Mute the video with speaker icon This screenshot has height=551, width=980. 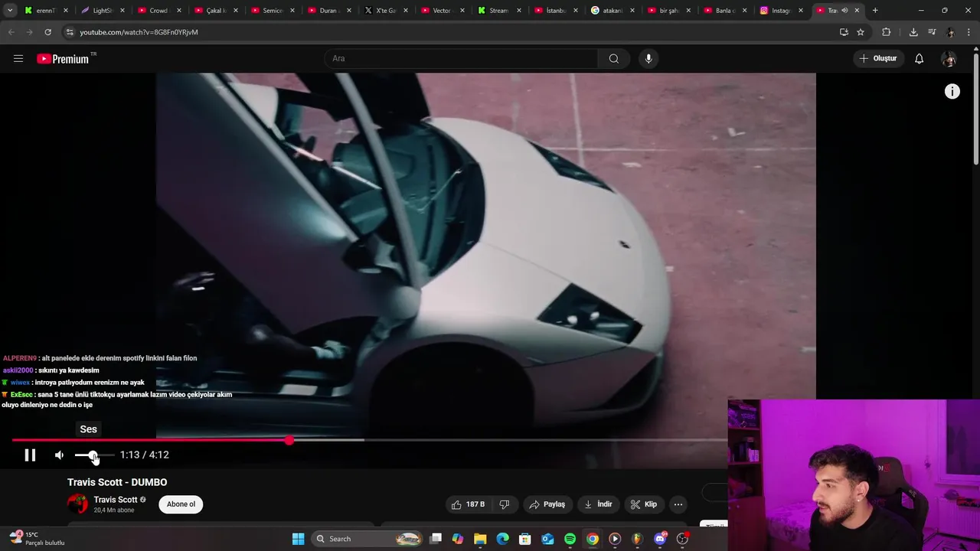click(59, 455)
